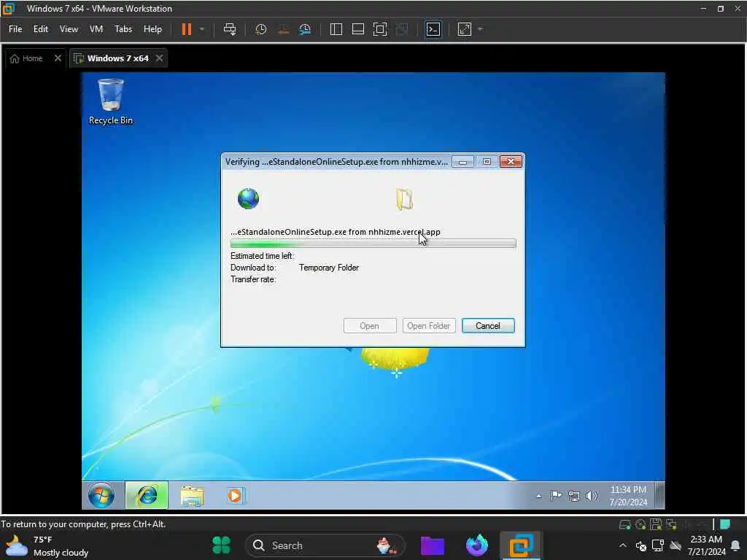Close the Windows 7 x64 tab

[x=159, y=58]
